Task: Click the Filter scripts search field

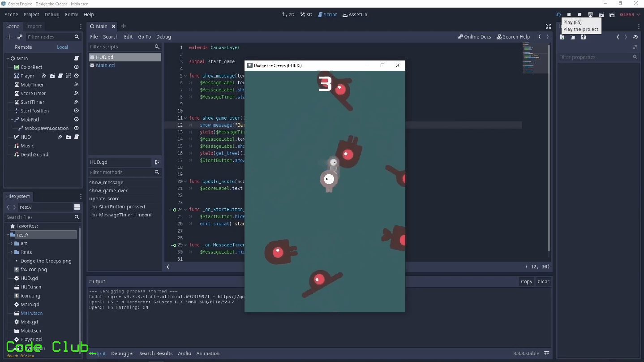Action: [121, 47]
